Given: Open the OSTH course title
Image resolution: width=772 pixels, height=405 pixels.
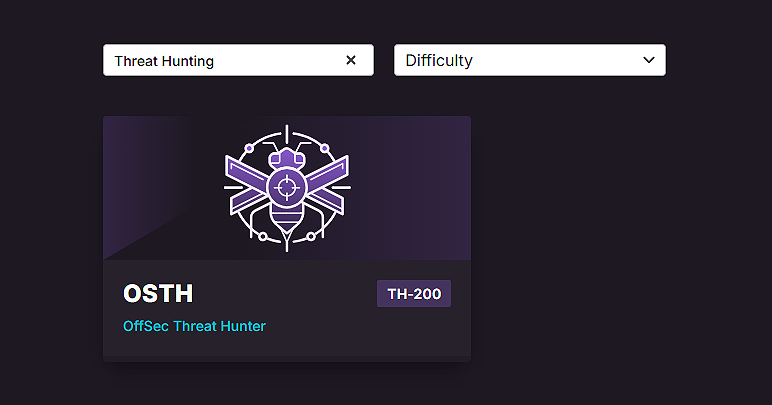Looking at the screenshot, I should [158, 294].
